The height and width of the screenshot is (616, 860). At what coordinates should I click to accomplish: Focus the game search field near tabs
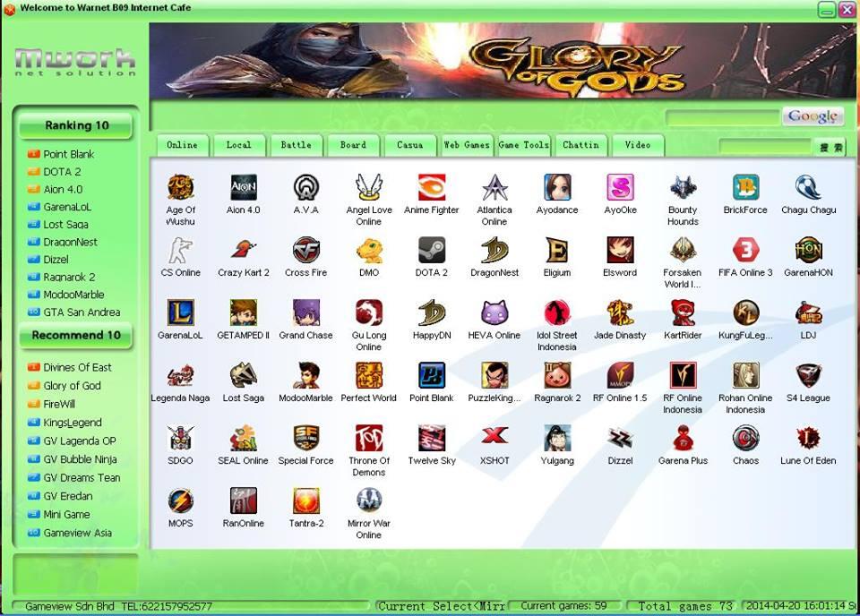(x=765, y=146)
